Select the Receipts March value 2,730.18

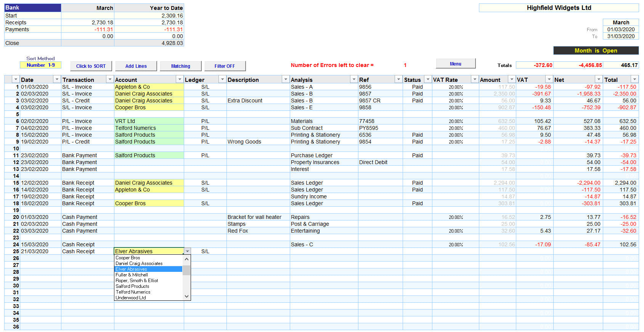point(88,22)
